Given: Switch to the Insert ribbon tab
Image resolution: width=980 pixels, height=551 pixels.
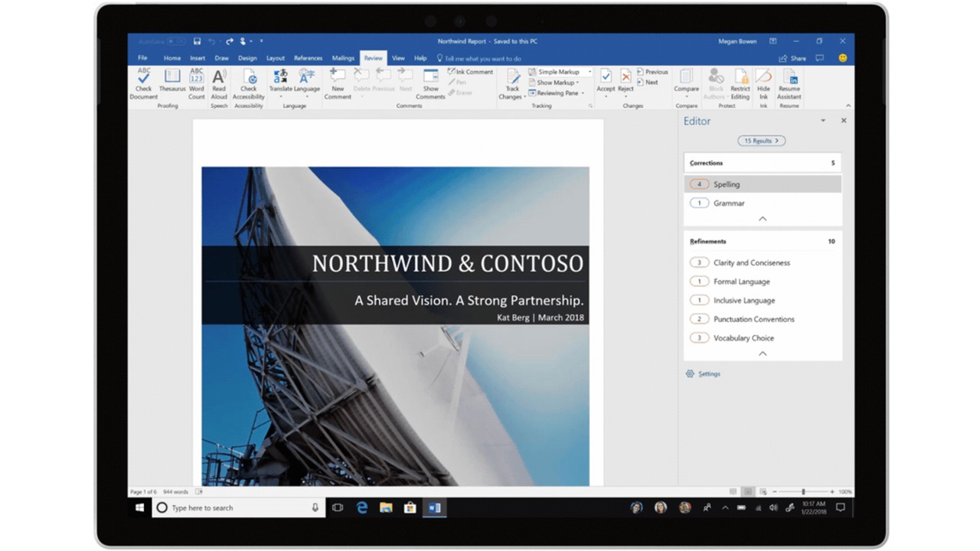Looking at the screenshot, I should (x=197, y=57).
